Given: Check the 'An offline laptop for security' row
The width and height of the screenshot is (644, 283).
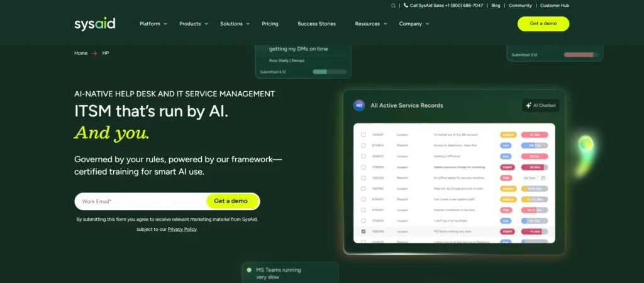Looking at the screenshot, I should (363, 178).
